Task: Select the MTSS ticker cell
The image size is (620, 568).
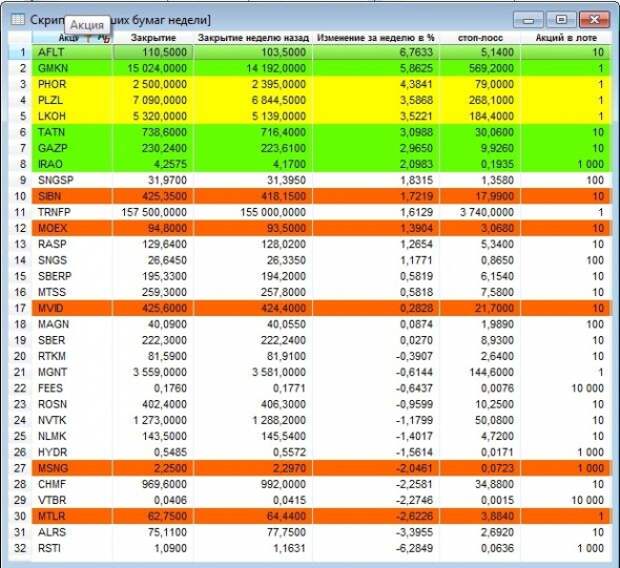Action: [72, 292]
